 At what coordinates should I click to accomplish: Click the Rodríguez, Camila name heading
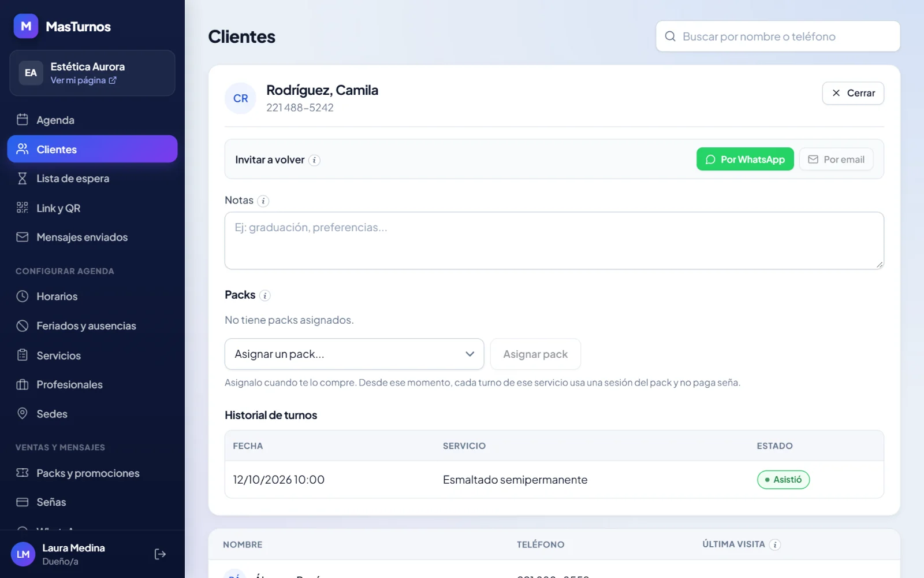coord(322,90)
